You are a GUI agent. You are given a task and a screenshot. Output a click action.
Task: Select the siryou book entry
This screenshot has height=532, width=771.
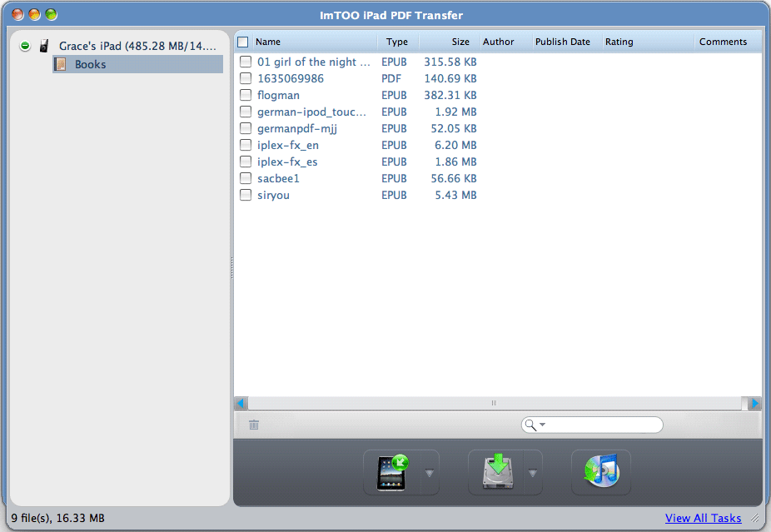(x=274, y=195)
